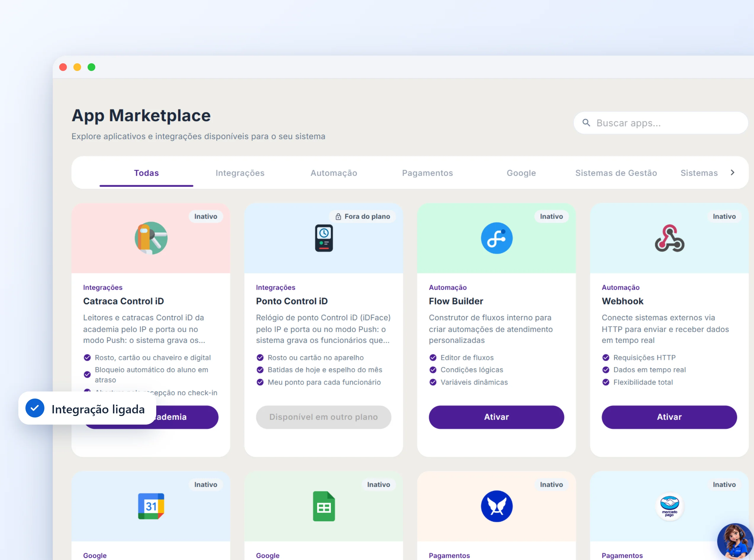The height and width of the screenshot is (560, 754).
Task: Click the Flow Builder blue circle icon
Action: pyautogui.click(x=497, y=238)
